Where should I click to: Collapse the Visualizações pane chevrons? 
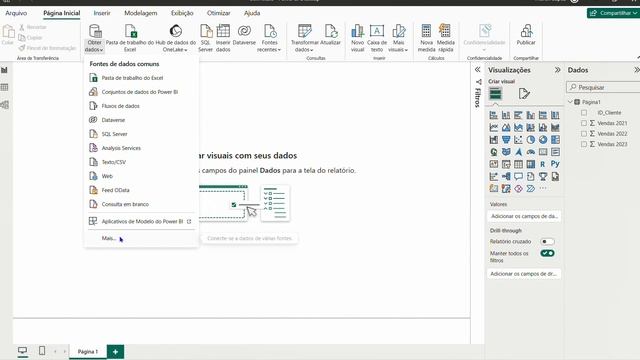[557, 70]
